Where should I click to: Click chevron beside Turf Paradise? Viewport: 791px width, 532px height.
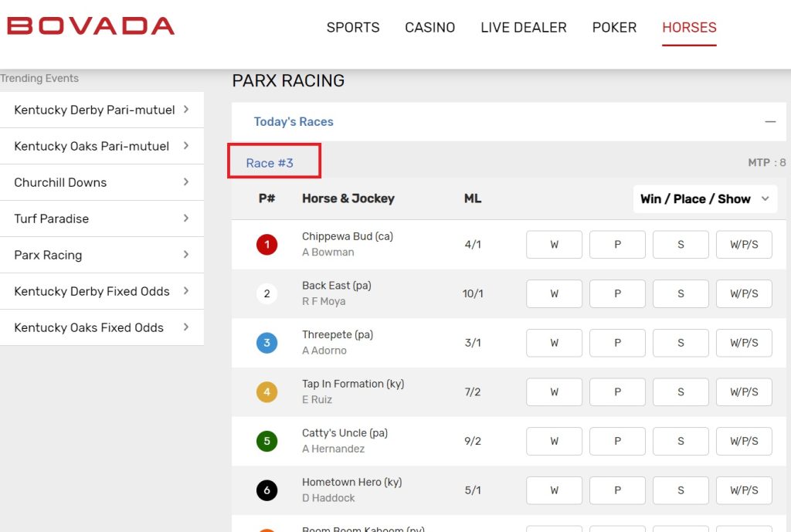tap(186, 219)
